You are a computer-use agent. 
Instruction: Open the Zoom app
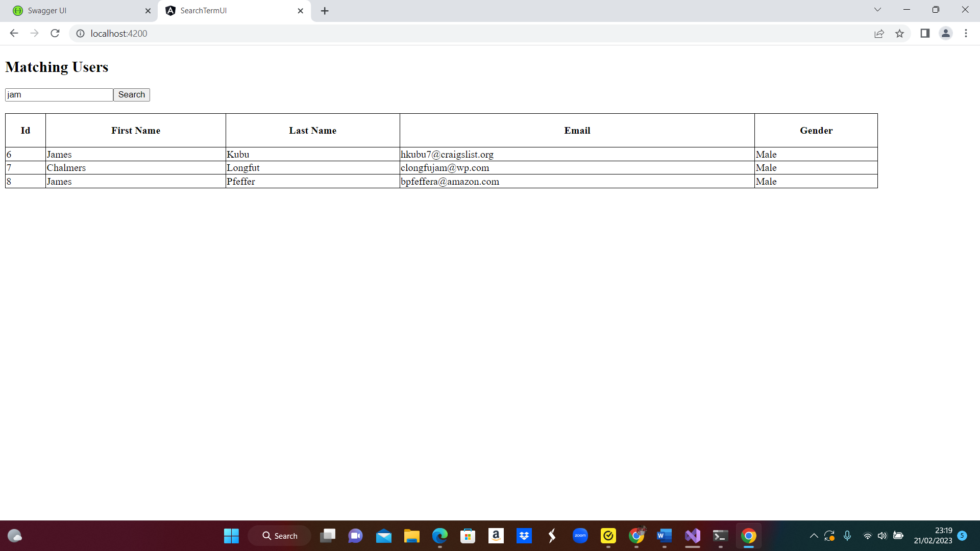580,536
